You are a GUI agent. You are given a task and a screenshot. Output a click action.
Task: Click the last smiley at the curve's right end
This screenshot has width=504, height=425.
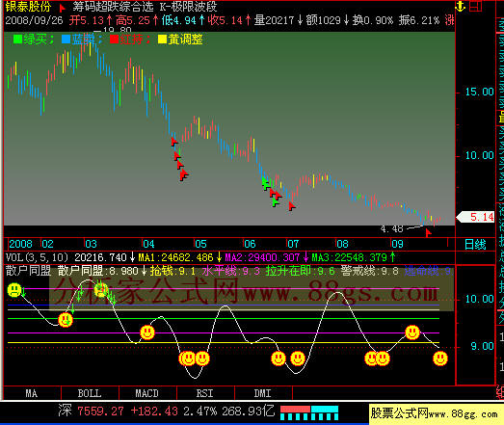(x=440, y=359)
